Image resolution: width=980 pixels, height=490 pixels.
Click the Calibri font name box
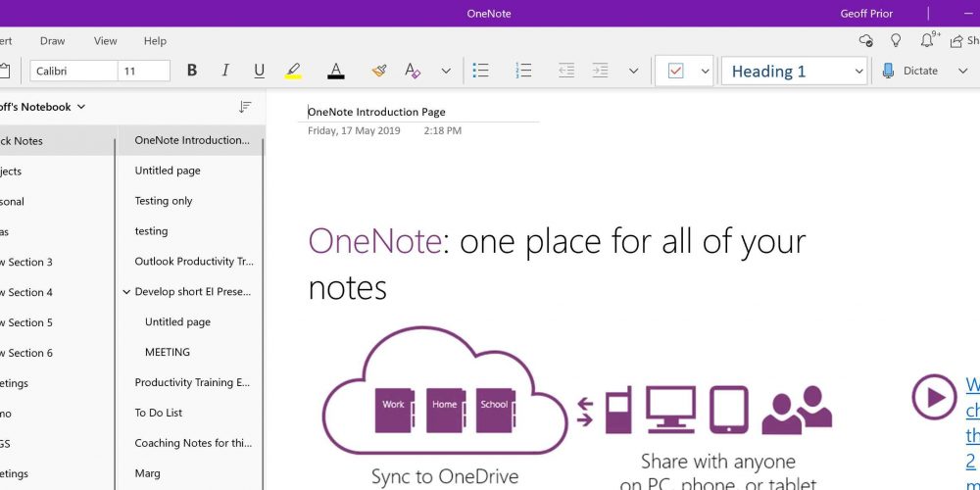tap(73, 71)
